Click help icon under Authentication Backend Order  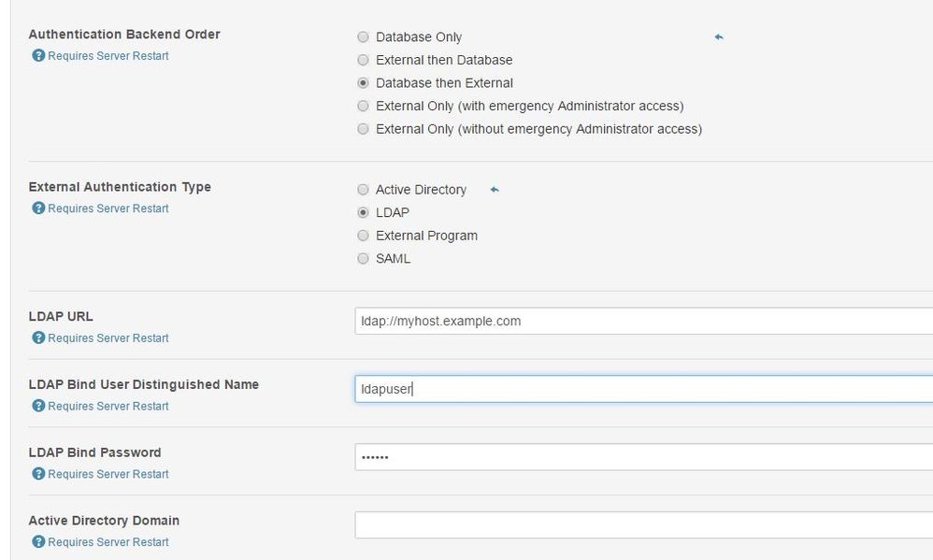[38, 56]
